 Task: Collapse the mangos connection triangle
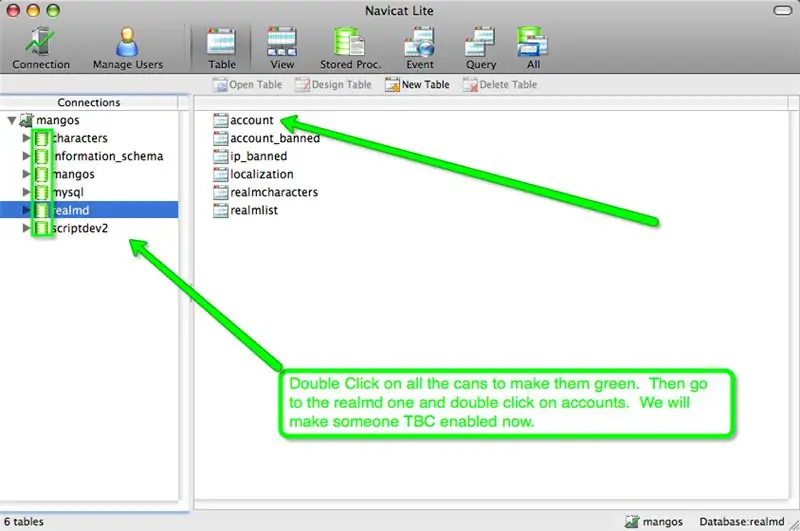12,120
